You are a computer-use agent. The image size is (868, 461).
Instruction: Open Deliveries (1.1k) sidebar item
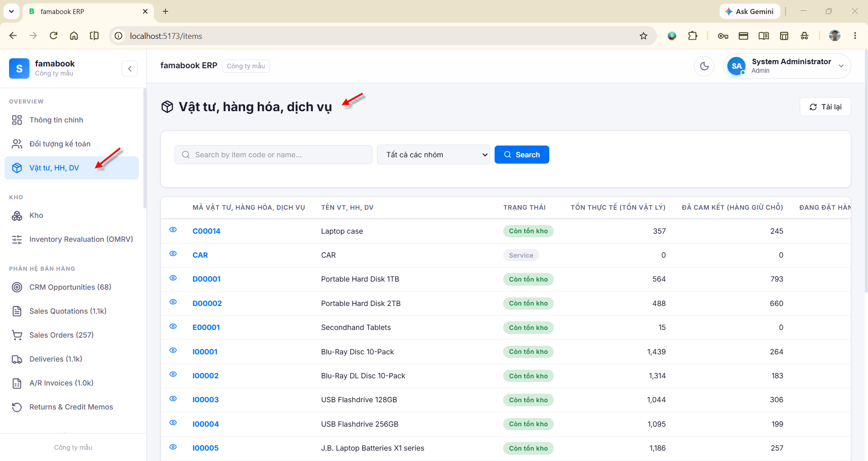pos(71,359)
